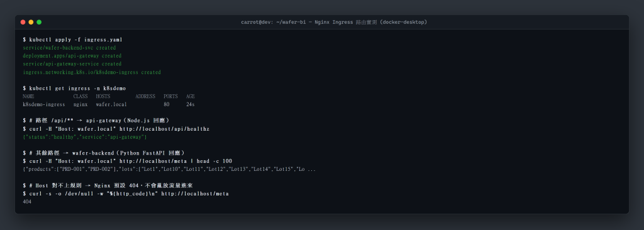Click the HOSTS column header

tap(103, 97)
